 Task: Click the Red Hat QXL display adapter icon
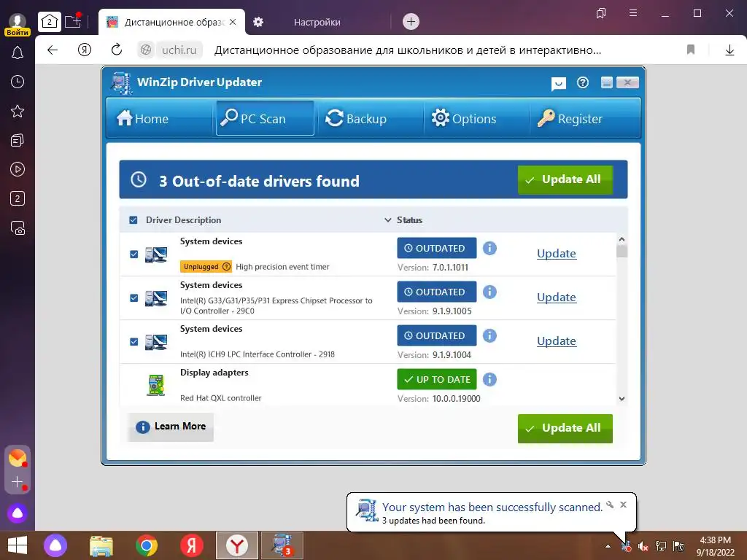pyautogui.click(x=156, y=385)
